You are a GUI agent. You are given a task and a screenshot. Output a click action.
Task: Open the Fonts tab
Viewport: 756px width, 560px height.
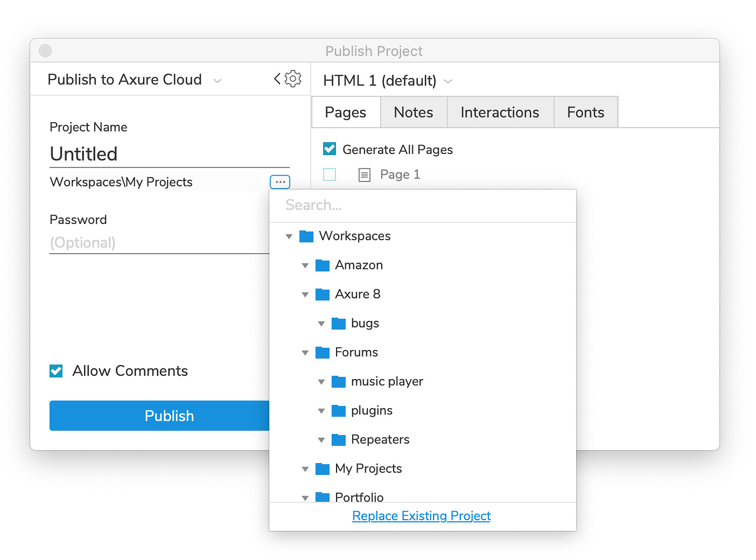(x=585, y=112)
